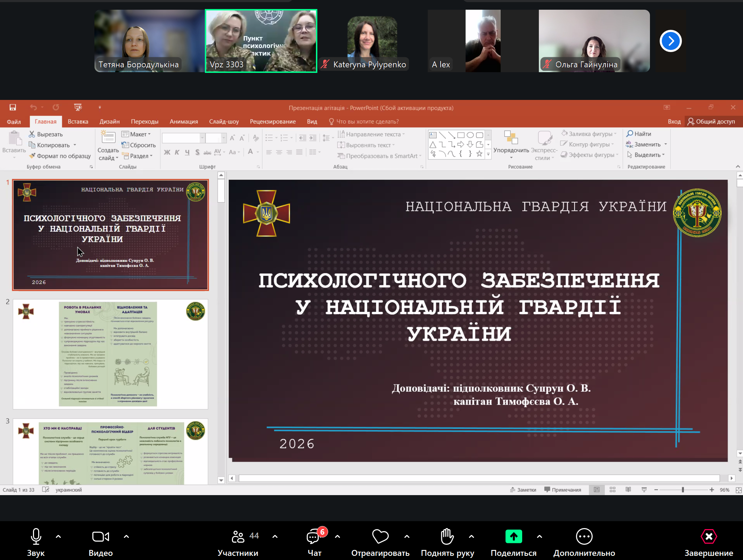Toggle microphone Sound button
This screenshot has width=743, height=560.
pos(36,537)
